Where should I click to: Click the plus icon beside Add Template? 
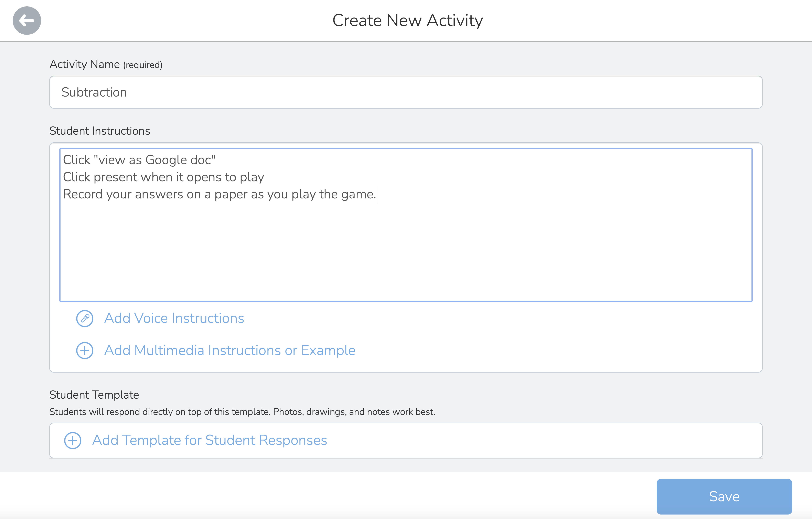(73, 440)
